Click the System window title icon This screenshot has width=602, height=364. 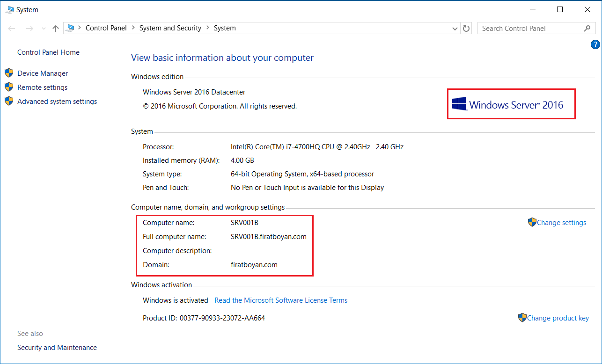click(10, 9)
